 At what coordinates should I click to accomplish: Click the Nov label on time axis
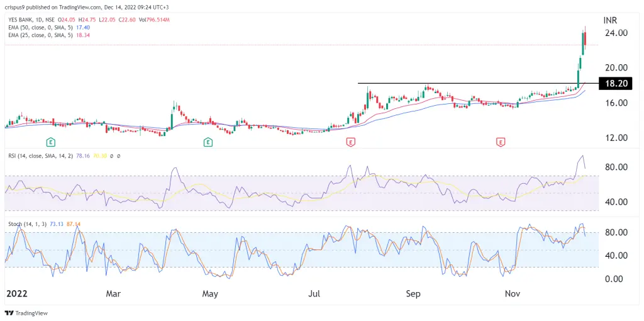pos(512,295)
